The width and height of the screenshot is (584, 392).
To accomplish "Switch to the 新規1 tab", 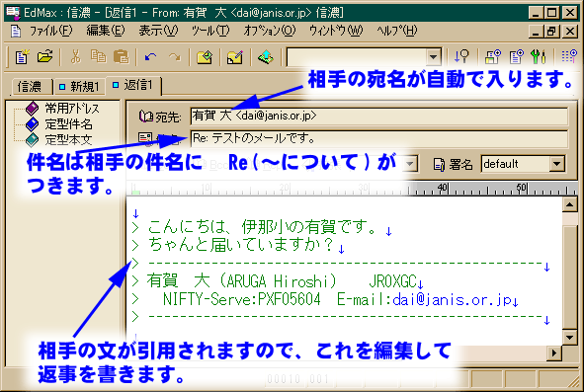I will click(x=79, y=87).
